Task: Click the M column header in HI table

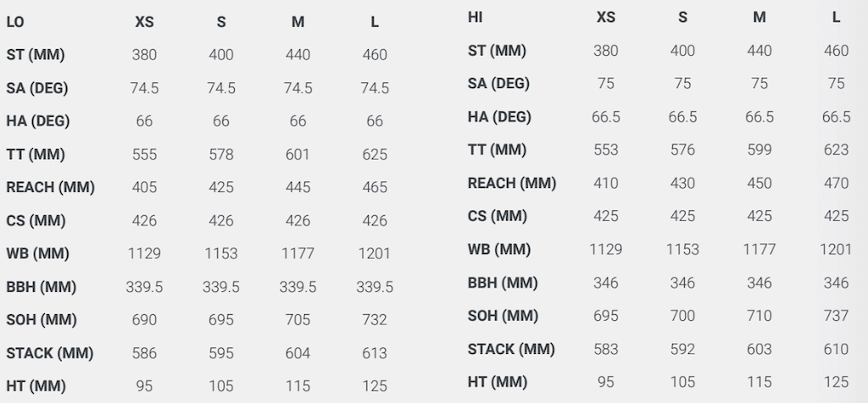Action: click(759, 18)
